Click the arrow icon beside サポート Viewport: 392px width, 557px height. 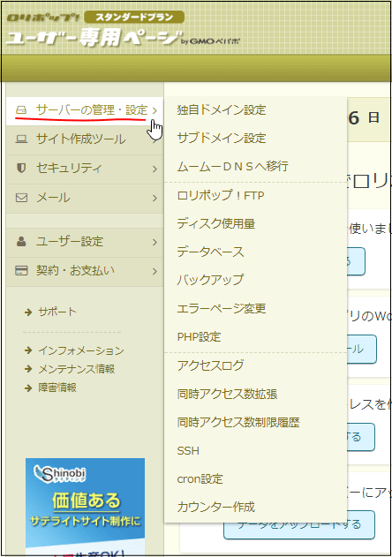[x=28, y=312]
